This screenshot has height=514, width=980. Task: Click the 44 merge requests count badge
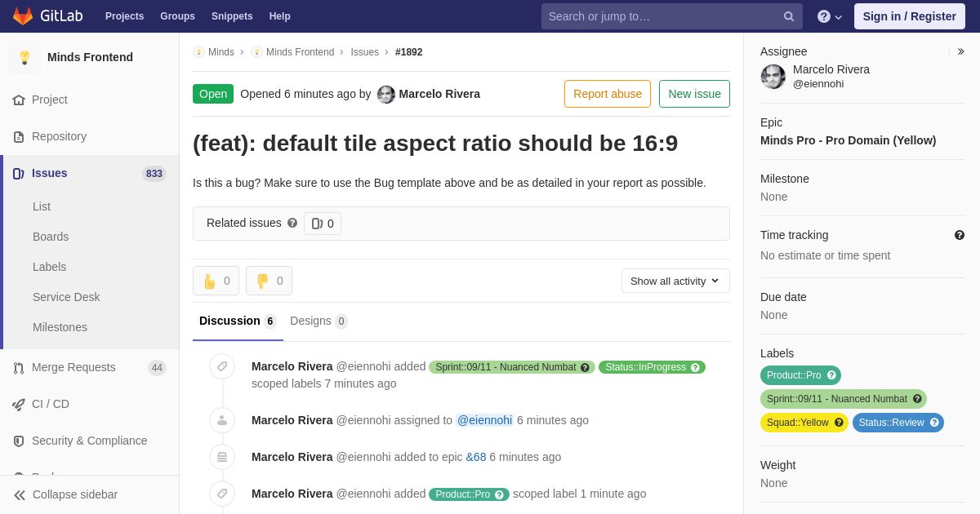157,368
